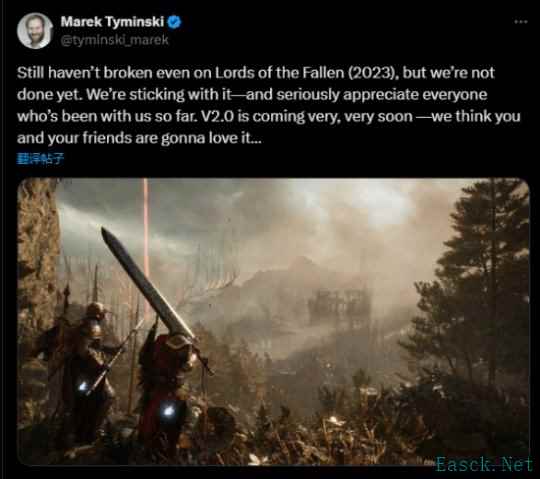The image size is (540, 479).
Task: Click the greatsword held by the red knight
Action: pos(148,286)
